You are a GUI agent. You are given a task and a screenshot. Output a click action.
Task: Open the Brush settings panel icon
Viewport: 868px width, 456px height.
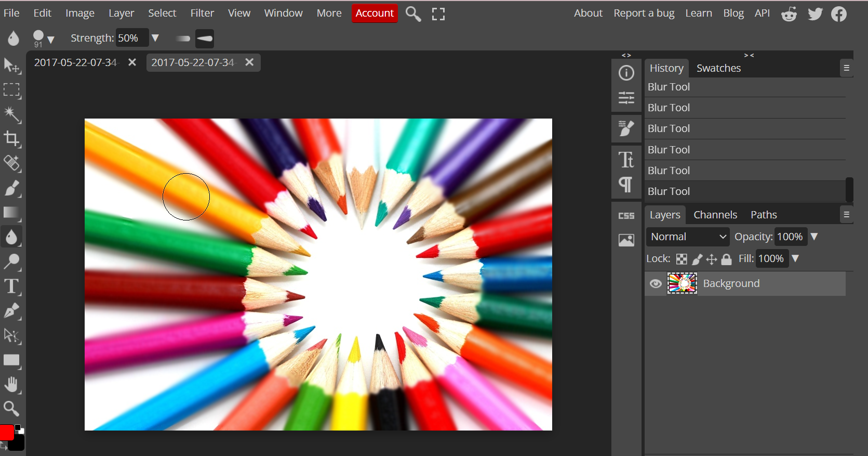[626, 128]
